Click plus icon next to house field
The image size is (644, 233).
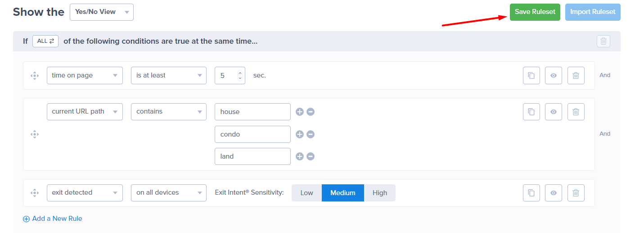tap(300, 112)
